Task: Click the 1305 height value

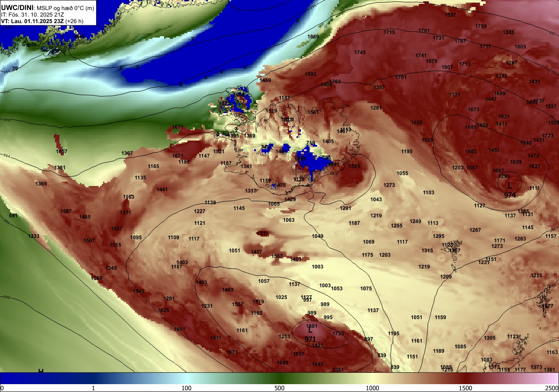Action: (490, 338)
